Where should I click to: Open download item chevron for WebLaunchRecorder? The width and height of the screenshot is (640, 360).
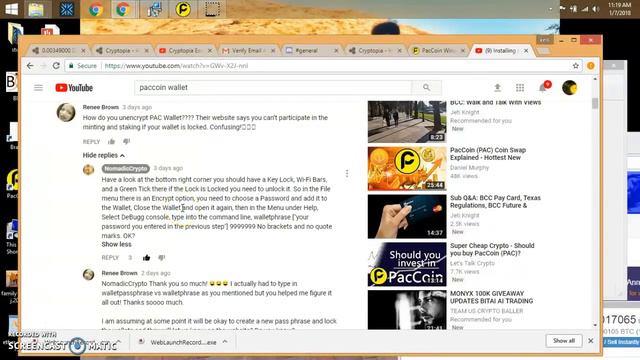(x=225, y=342)
